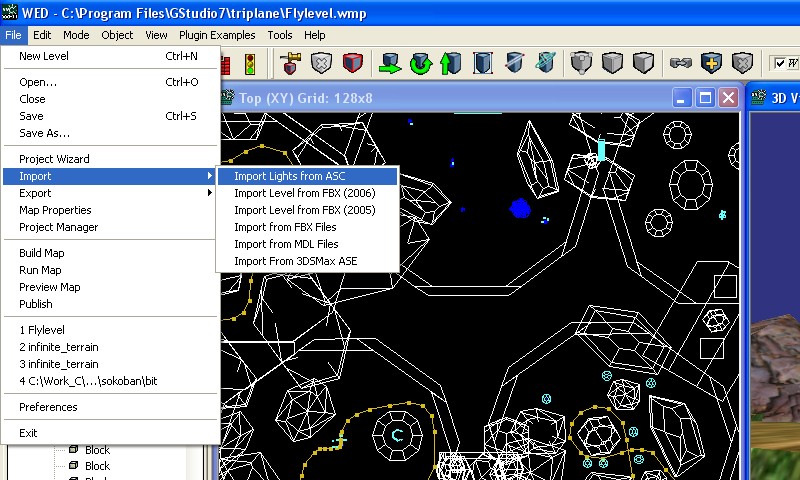
Task: Choose Run Map
Action: pos(111,270)
